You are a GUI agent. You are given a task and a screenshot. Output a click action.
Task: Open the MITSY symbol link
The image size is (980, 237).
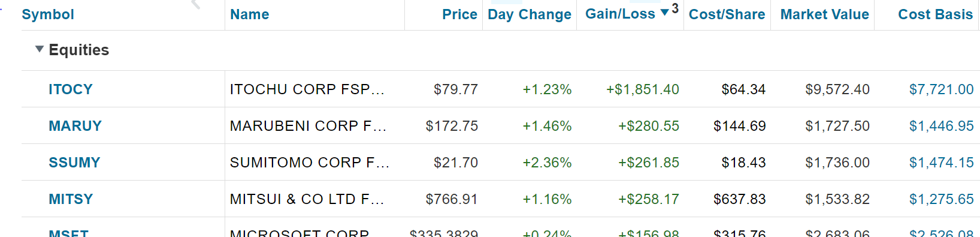[71, 199]
